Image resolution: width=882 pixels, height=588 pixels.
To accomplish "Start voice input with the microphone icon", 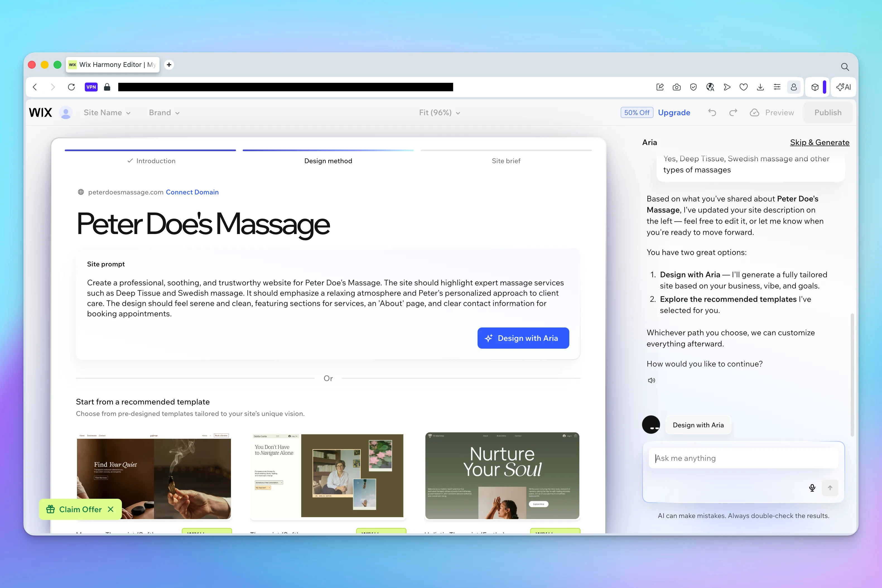I will click(812, 488).
